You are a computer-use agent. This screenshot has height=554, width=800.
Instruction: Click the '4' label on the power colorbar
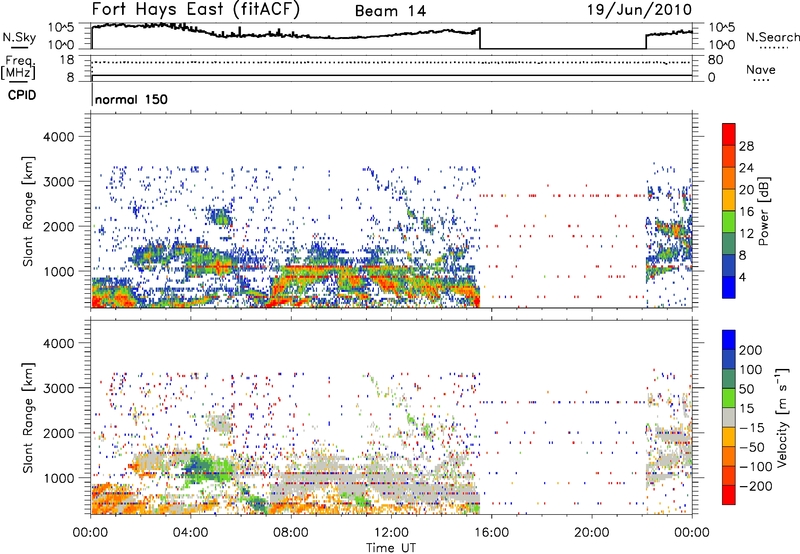point(743,278)
